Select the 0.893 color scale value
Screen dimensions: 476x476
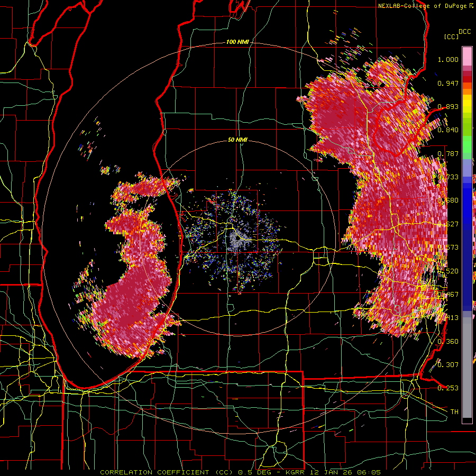(448, 106)
